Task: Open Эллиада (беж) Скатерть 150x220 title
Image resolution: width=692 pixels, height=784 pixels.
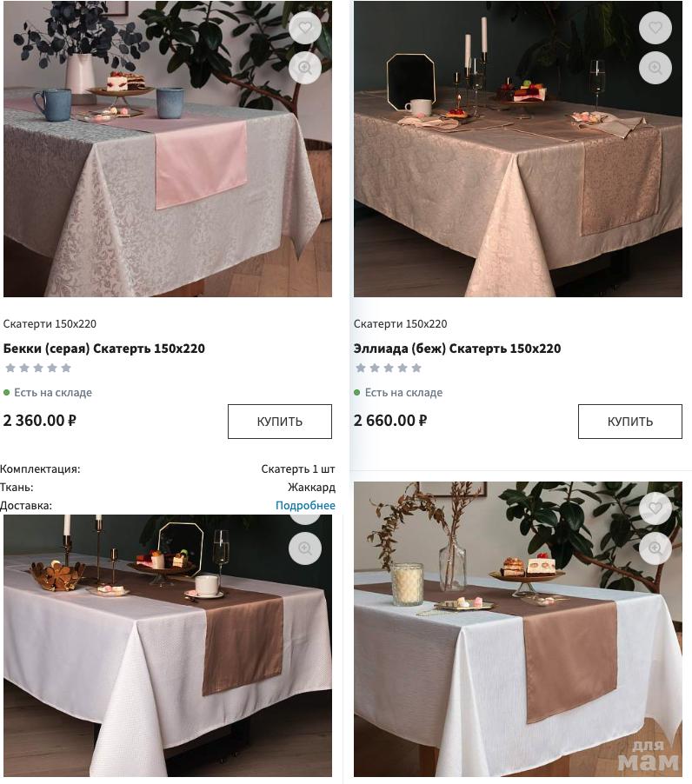Action: tap(457, 349)
